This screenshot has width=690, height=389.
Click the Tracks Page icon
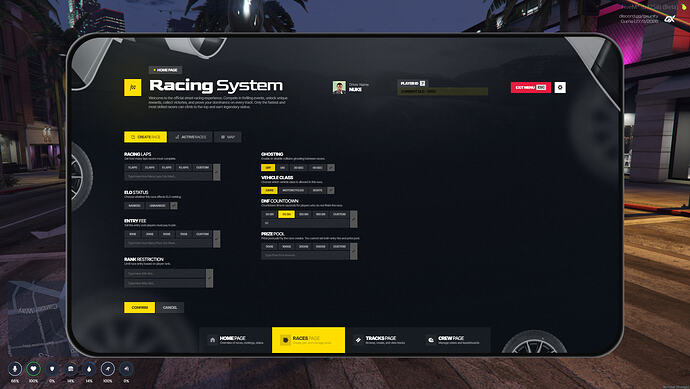(358, 340)
